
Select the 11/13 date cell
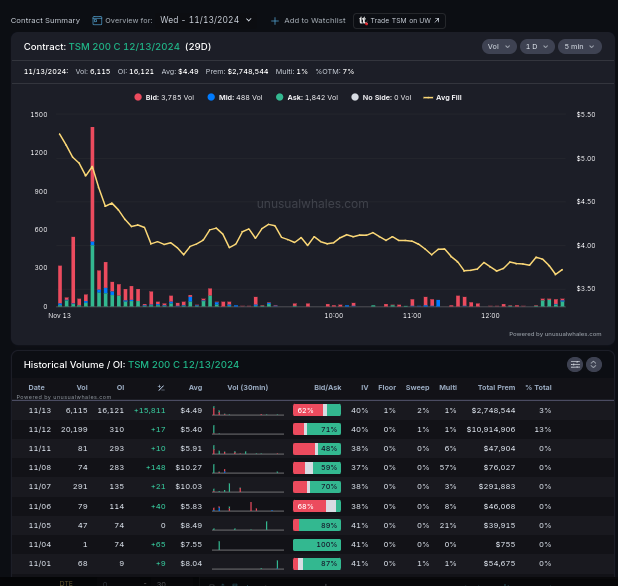coord(40,411)
